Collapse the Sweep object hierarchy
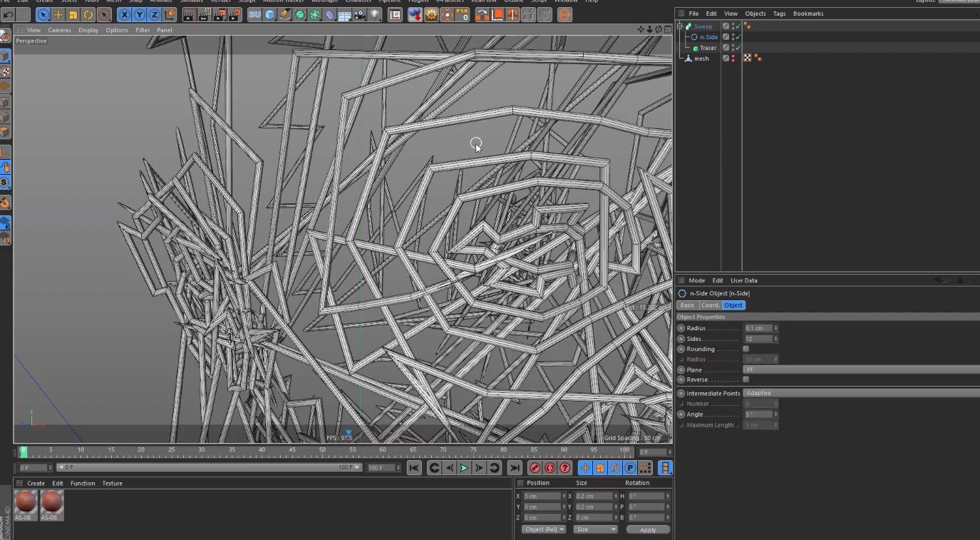980x540 pixels. [x=680, y=26]
